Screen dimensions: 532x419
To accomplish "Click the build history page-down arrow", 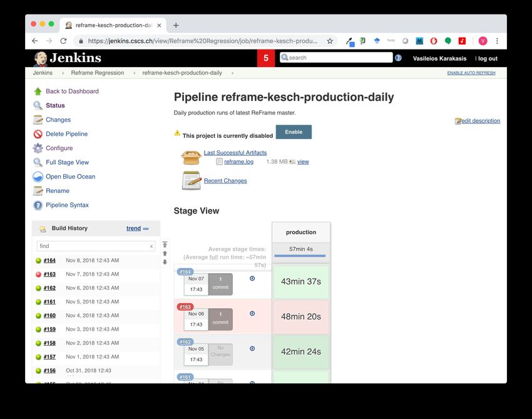I will (x=165, y=262).
